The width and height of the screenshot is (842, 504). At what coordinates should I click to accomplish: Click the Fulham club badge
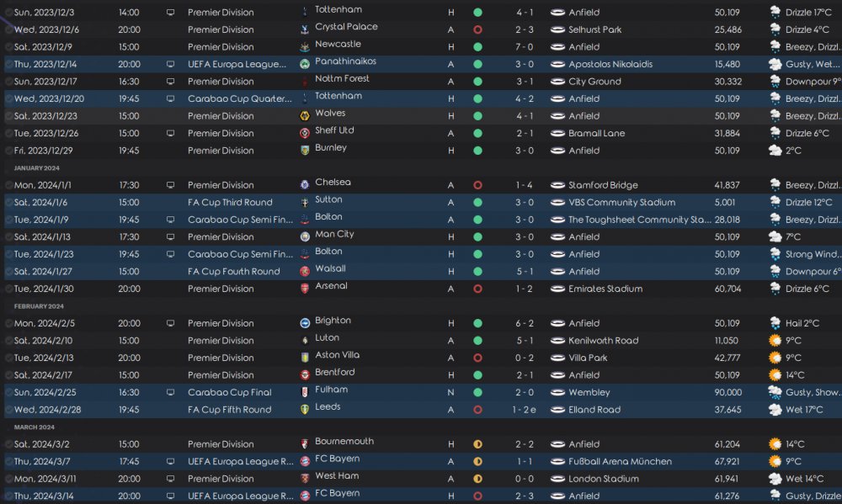(305, 392)
